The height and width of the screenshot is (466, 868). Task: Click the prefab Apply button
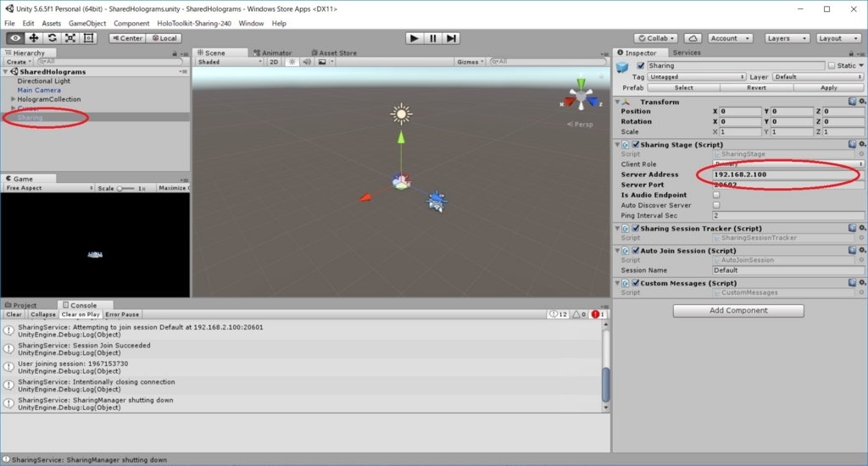coord(828,87)
